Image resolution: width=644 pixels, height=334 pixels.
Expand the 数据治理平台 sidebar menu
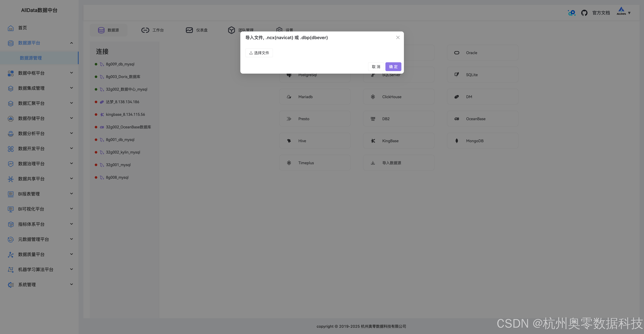(x=71, y=163)
